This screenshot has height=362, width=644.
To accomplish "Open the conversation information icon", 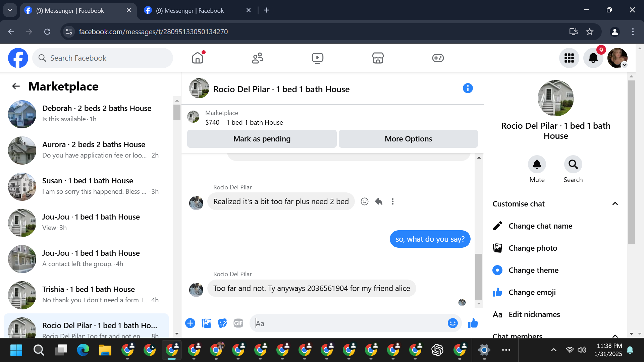I will pyautogui.click(x=468, y=88).
